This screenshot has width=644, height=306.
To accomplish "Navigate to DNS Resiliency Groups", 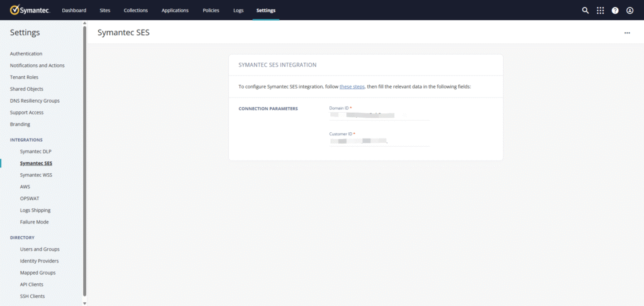I will click(35, 101).
